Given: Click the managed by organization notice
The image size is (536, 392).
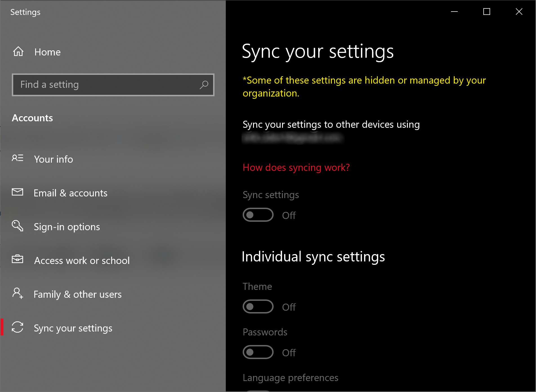Looking at the screenshot, I should (364, 87).
